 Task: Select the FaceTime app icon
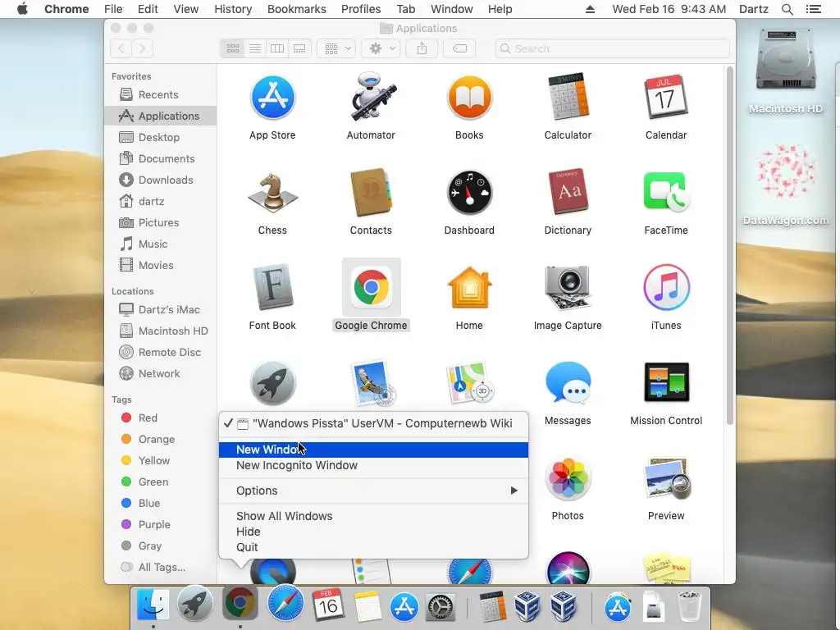666,193
